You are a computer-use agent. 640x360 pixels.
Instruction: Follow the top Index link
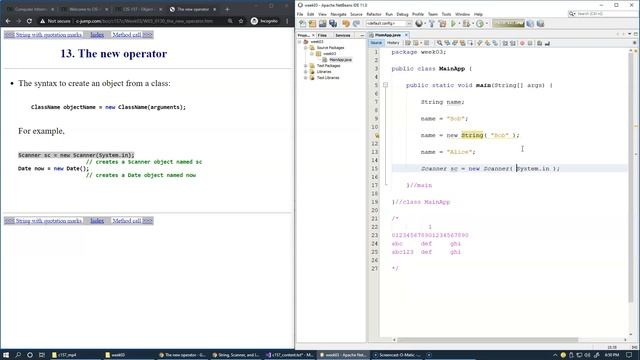coord(97,35)
